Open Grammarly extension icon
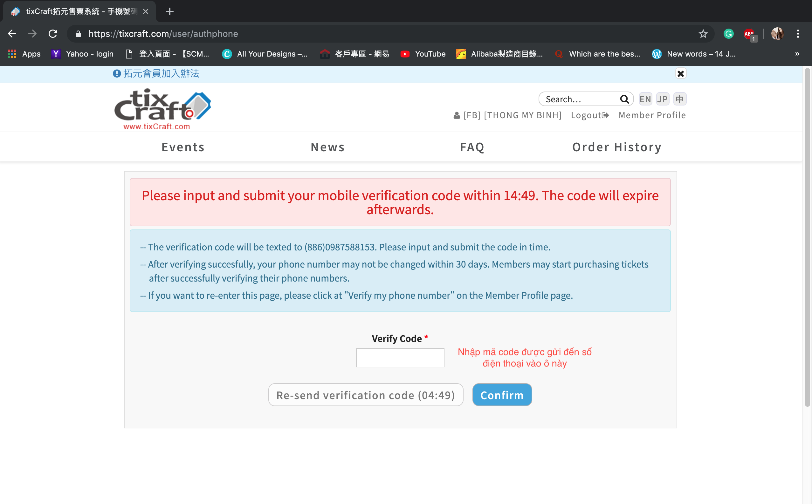The width and height of the screenshot is (812, 504). tap(728, 34)
